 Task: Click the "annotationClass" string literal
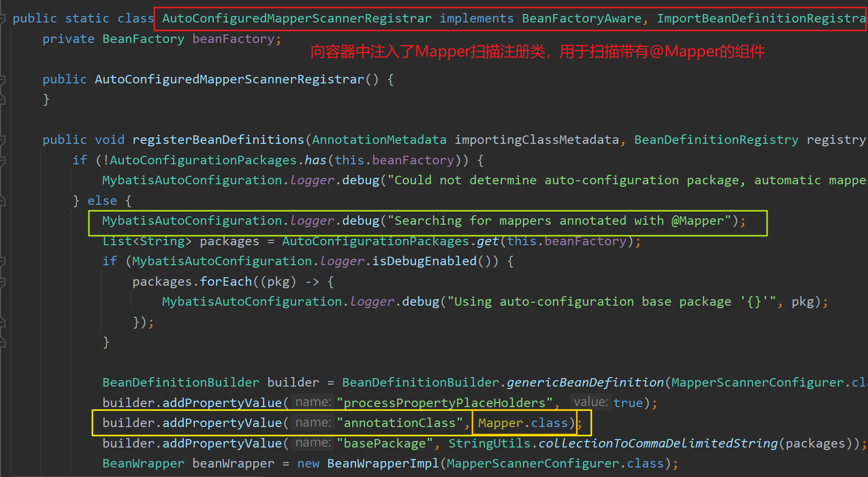pos(400,423)
